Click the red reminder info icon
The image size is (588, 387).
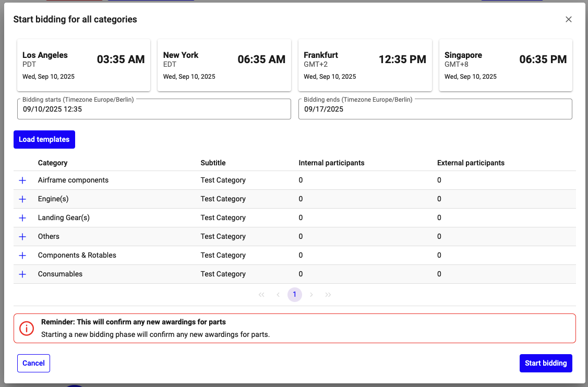tap(26, 328)
